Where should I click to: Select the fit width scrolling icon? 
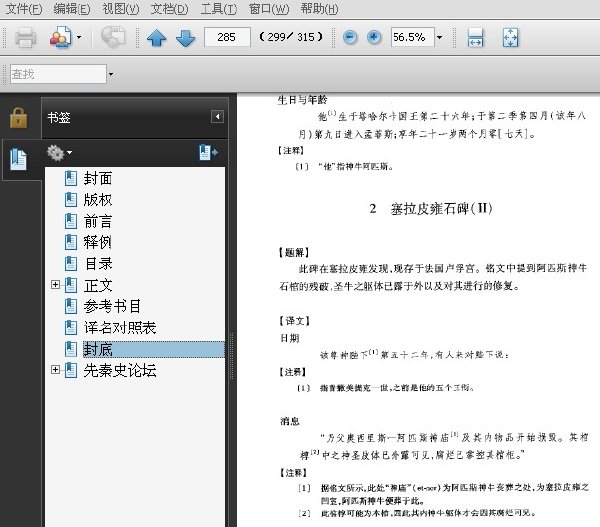coord(475,38)
